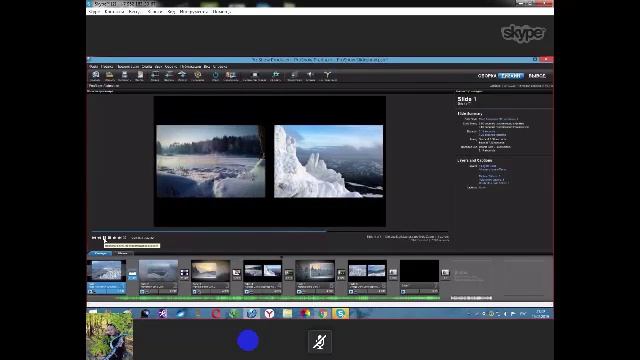Select the timeline tab next to slide list
This screenshot has height=360, width=640.
point(122,253)
